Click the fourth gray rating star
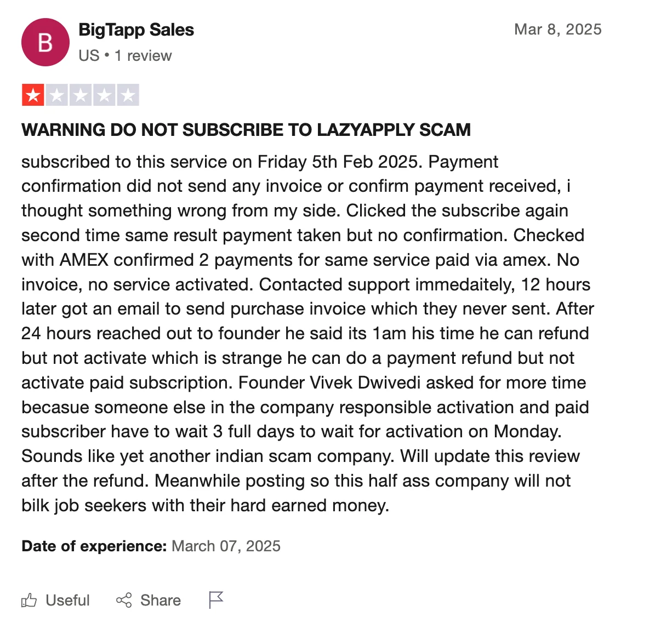 104,95
